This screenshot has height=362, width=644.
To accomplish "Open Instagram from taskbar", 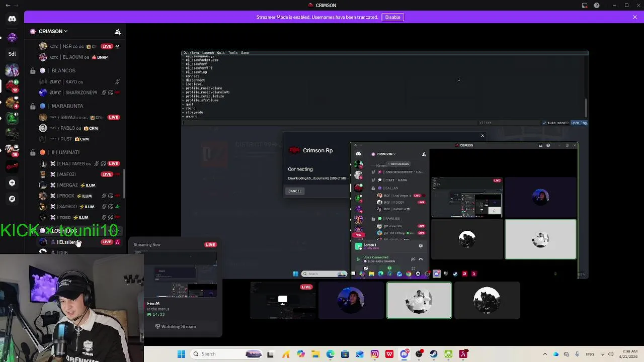I will coord(374,354).
